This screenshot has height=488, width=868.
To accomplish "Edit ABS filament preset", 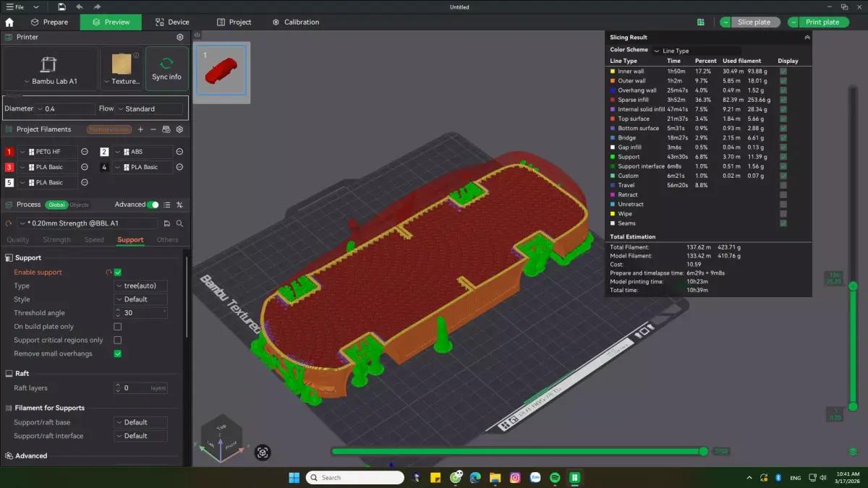I will [x=179, y=152].
